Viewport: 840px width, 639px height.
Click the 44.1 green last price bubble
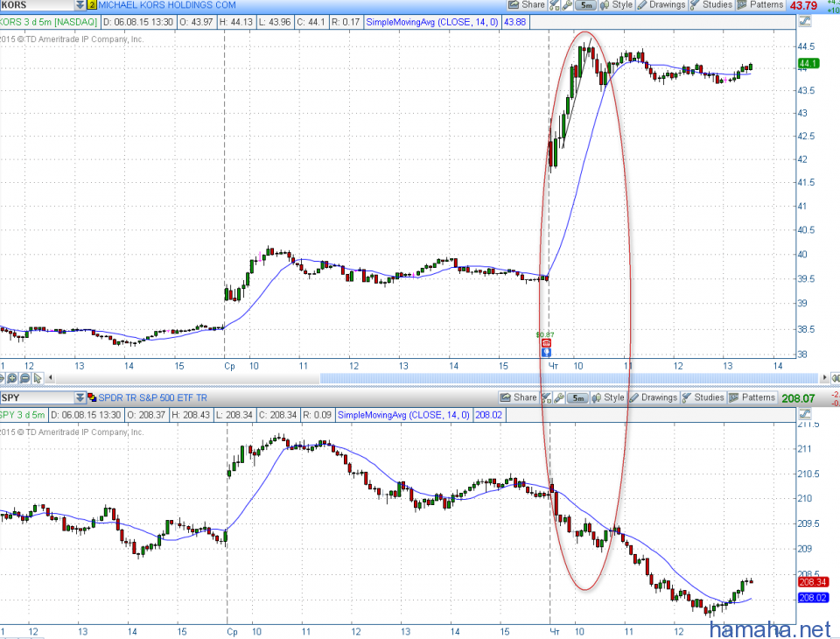pyautogui.click(x=808, y=63)
